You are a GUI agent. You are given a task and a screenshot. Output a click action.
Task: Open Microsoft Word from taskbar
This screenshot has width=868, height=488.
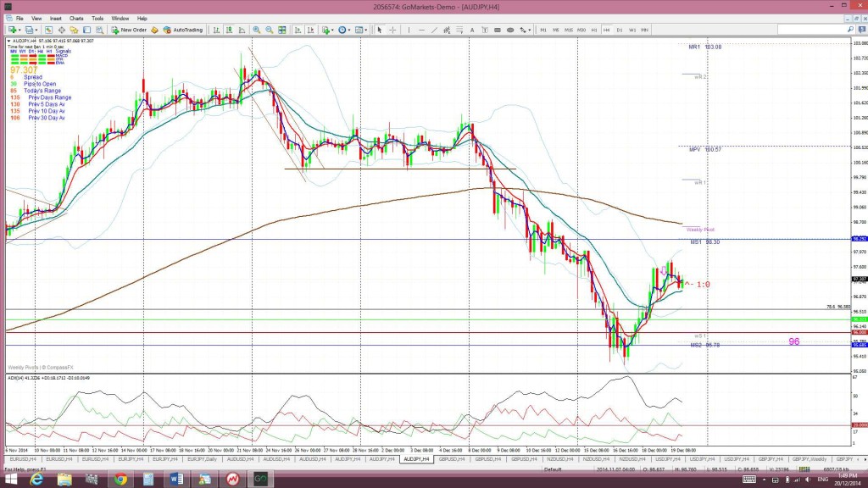(176, 480)
